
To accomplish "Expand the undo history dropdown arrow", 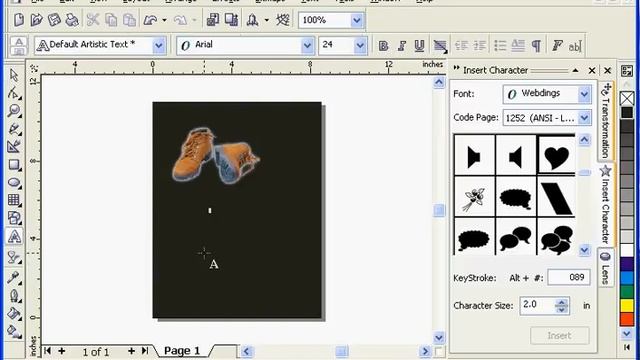I will (x=164, y=20).
